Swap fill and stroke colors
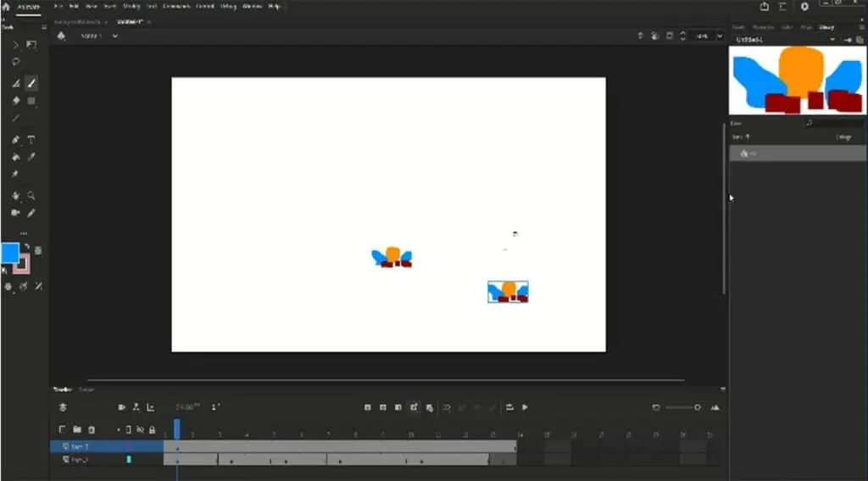Image resolution: width=868 pixels, height=481 pixels. click(x=26, y=246)
